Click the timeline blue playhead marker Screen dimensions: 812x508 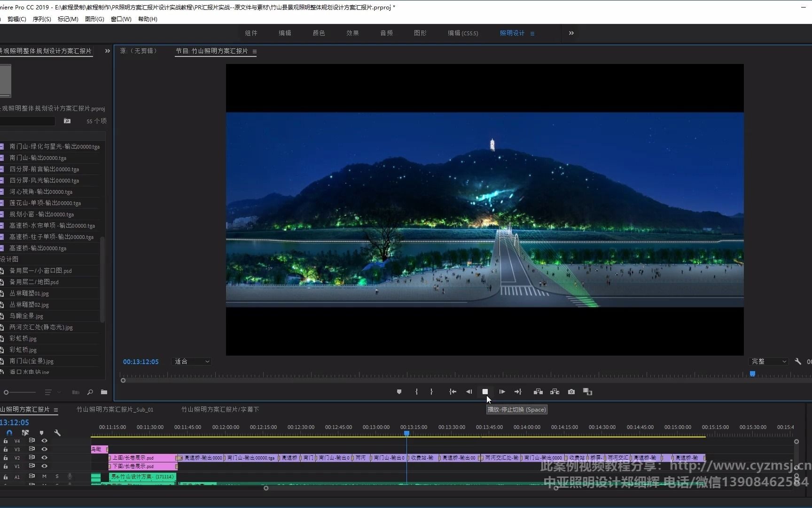tap(406, 433)
